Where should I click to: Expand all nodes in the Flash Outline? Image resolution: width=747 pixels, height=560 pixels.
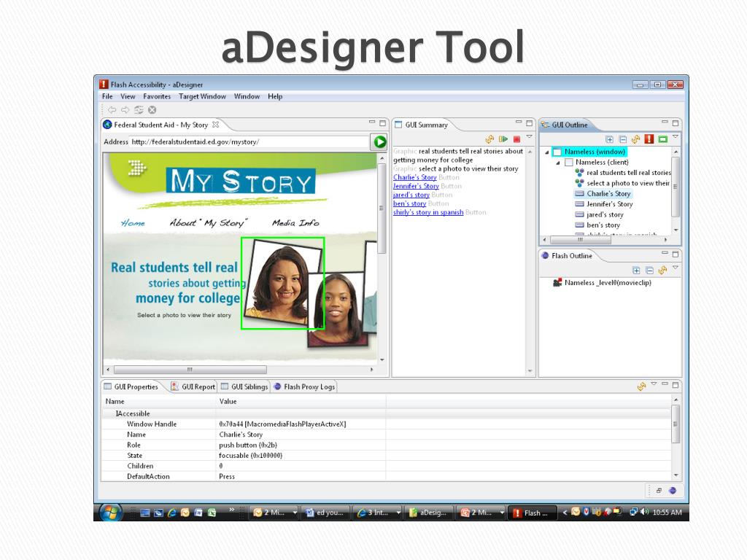[636, 270]
